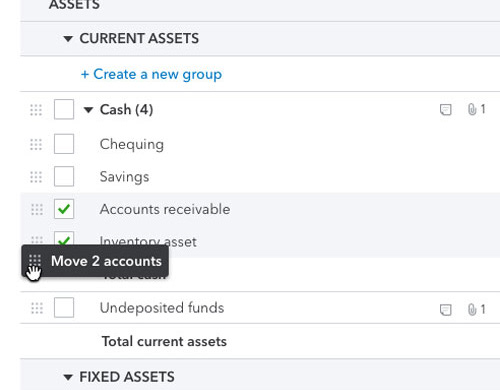500x390 pixels.
Task: Collapse the Fixed Assets section
Action: point(68,377)
